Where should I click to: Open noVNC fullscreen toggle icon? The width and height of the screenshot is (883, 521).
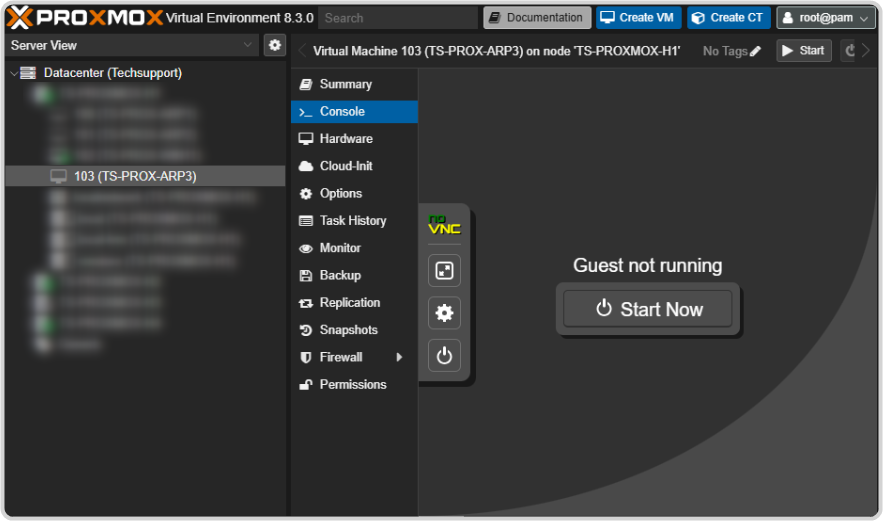point(444,271)
